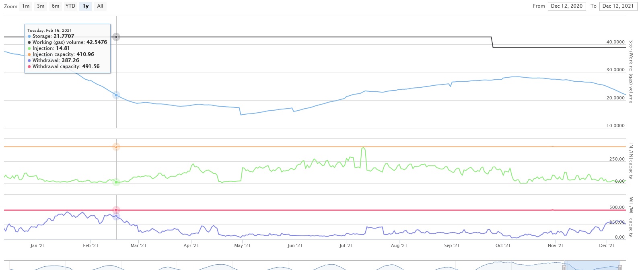Click the navigator's left range handle
The width and height of the screenshot is (644, 270).
click(x=564, y=267)
